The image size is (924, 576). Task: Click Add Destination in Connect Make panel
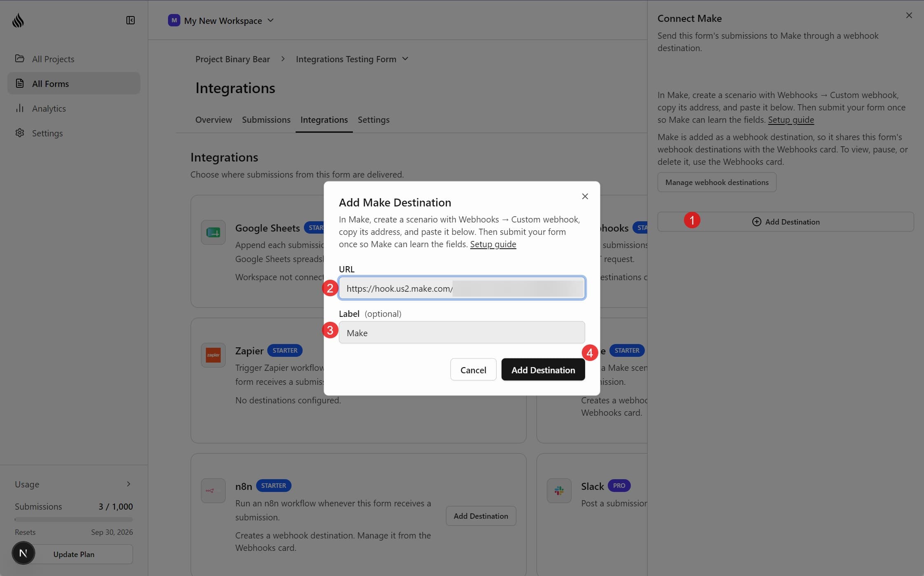(786, 222)
